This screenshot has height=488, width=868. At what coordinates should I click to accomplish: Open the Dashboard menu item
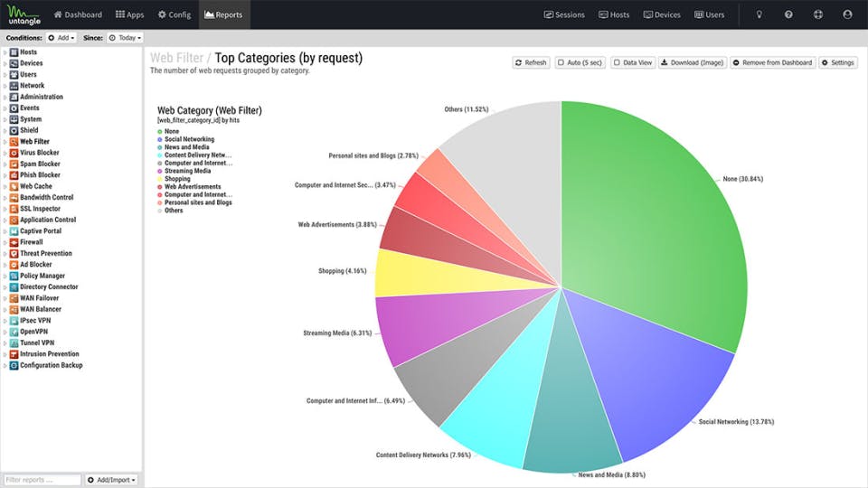[x=78, y=15]
